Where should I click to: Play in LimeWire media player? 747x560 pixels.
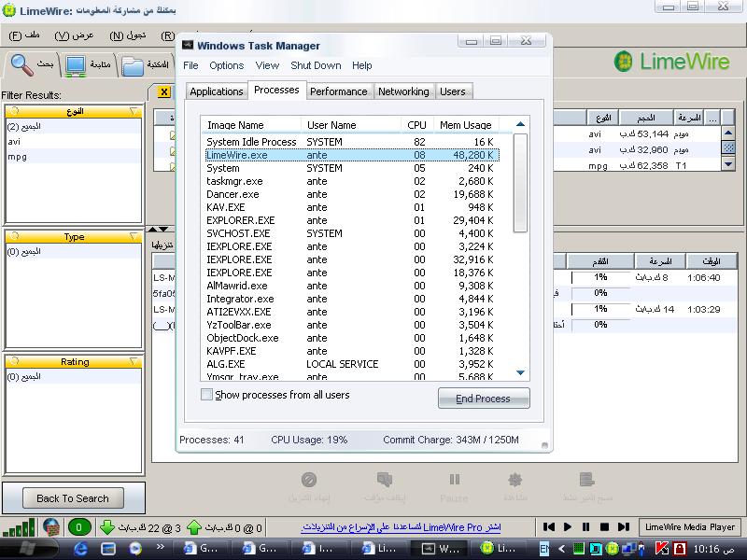tap(568, 526)
